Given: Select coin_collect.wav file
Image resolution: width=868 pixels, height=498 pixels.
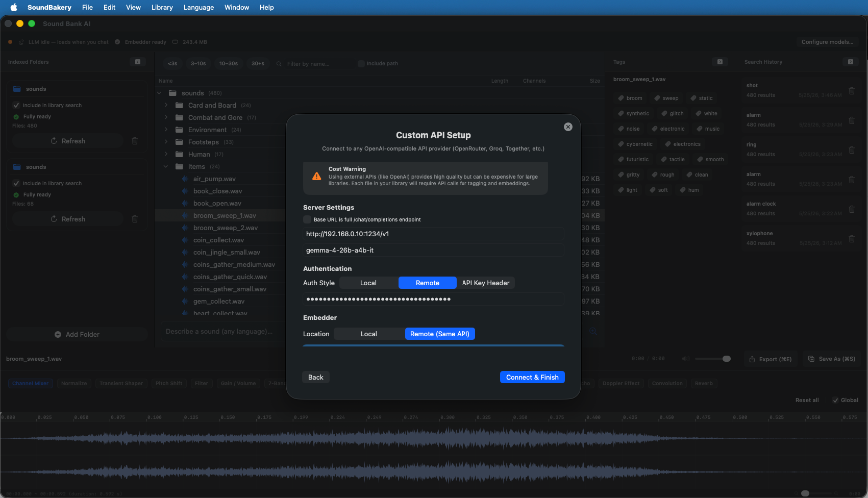Looking at the screenshot, I should pos(219,240).
